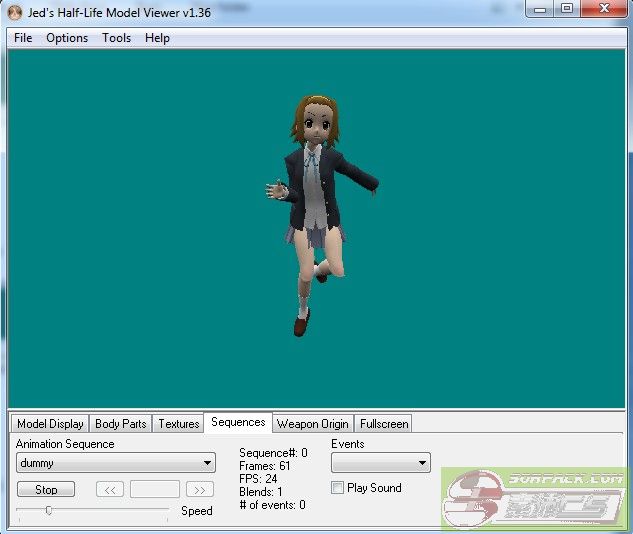The image size is (633, 534).
Task: Expand the Animation Sequence dropdown showing dummy
Action: [x=116, y=463]
